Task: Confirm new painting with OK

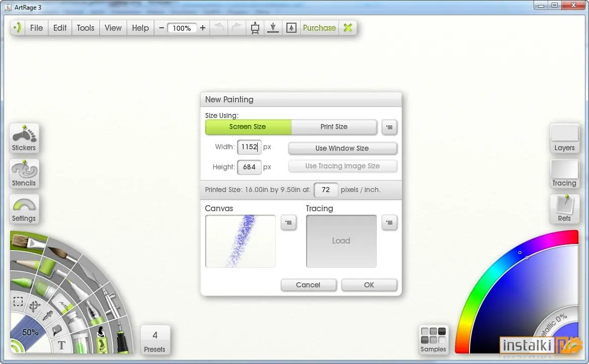Action: pyautogui.click(x=369, y=285)
